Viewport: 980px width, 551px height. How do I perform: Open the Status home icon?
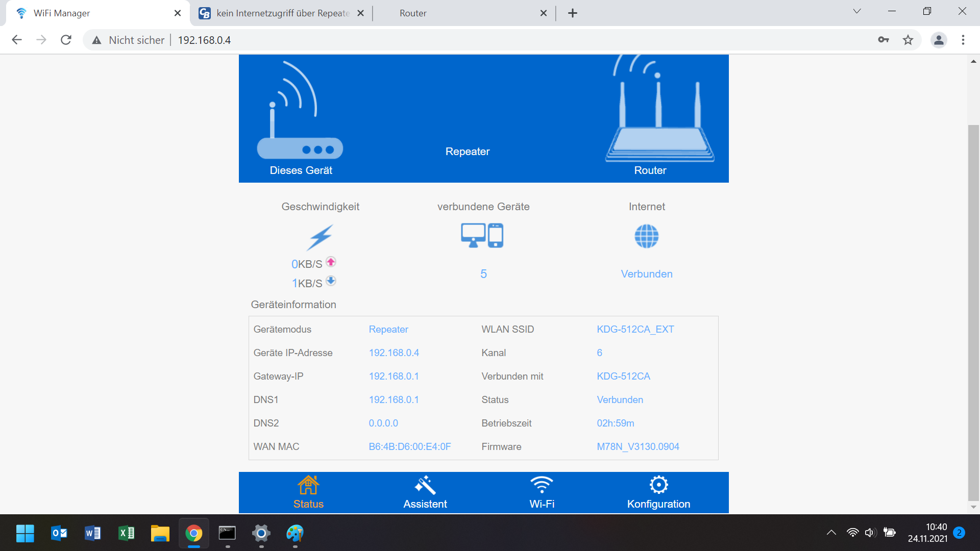308,485
